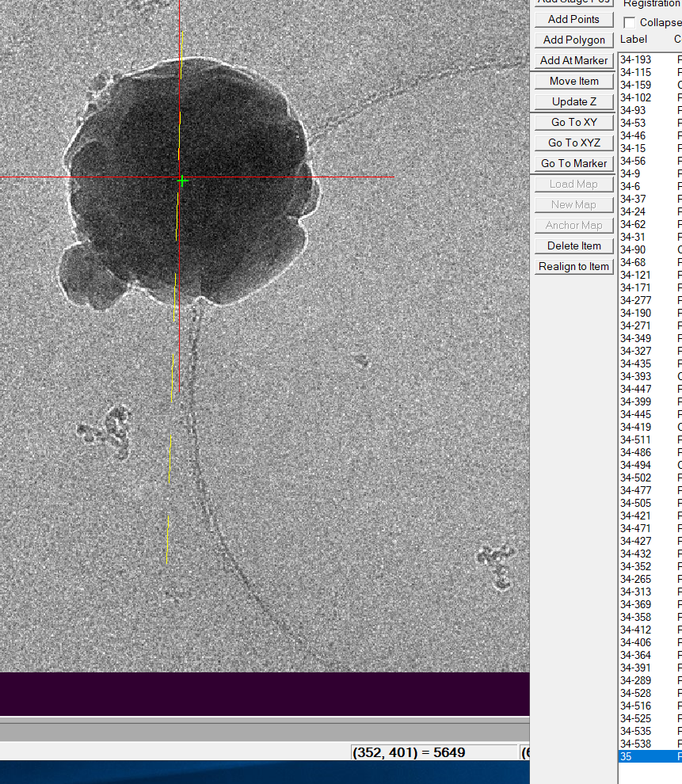Highlight list entry 34-412
This screenshot has width=682, height=784.
pyautogui.click(x=650, y=630)
